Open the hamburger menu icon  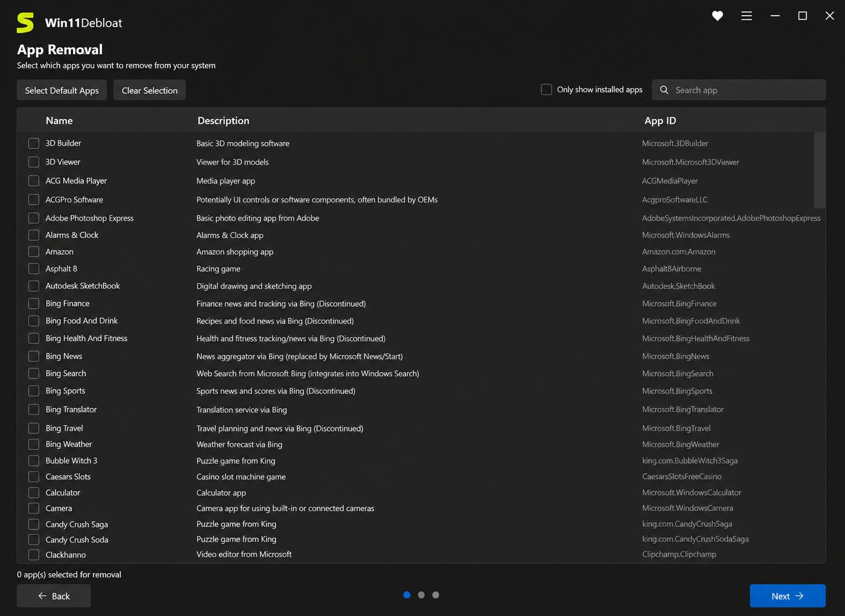[747, 16]
